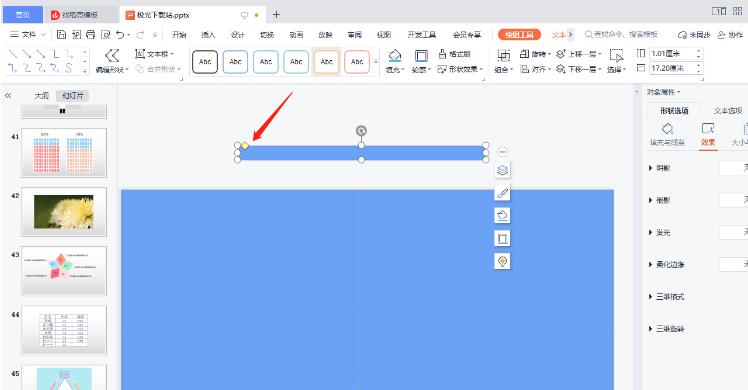Click the shape width field 17.20厘米
This screenshot has height=390, width=748.
click(x=672, y=68)
